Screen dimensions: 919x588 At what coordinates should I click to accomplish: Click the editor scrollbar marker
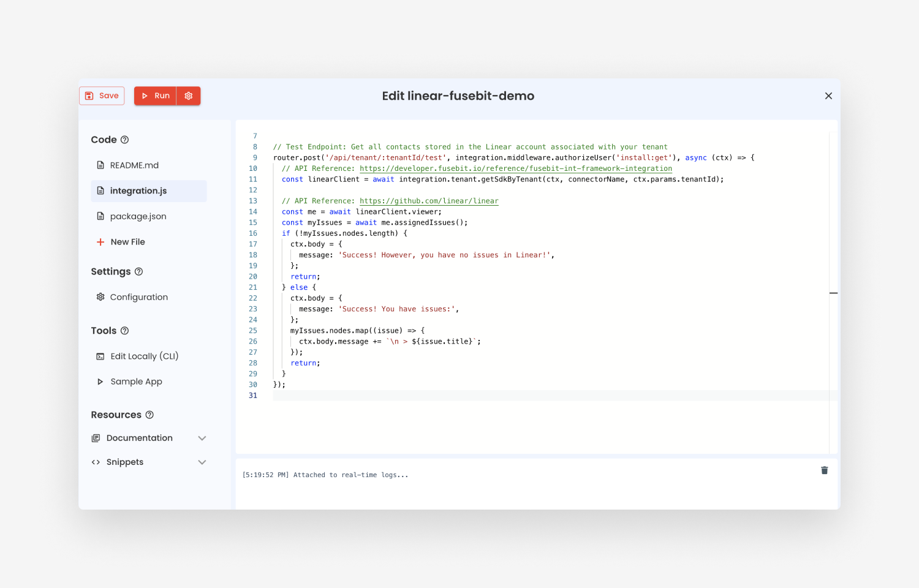click(833, 293)
